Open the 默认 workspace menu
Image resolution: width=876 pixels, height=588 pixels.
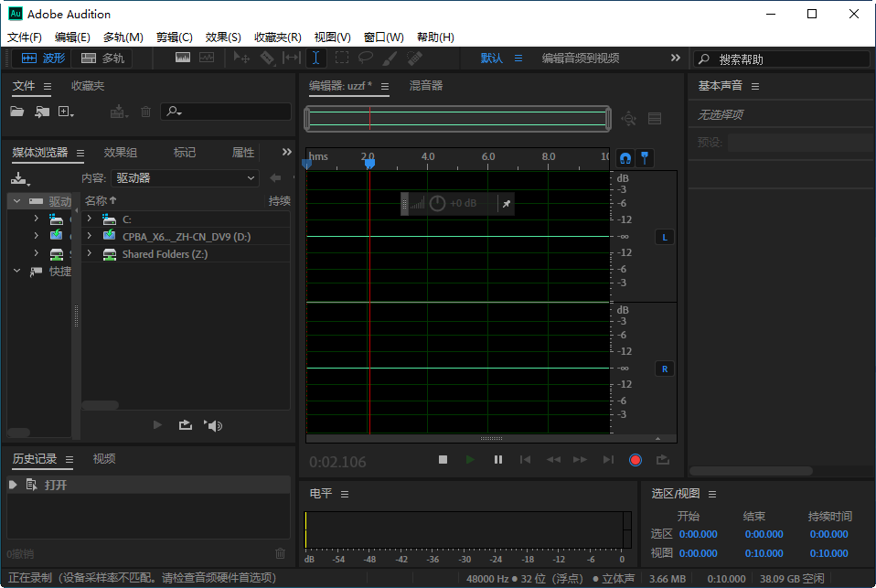pos(518,59)
